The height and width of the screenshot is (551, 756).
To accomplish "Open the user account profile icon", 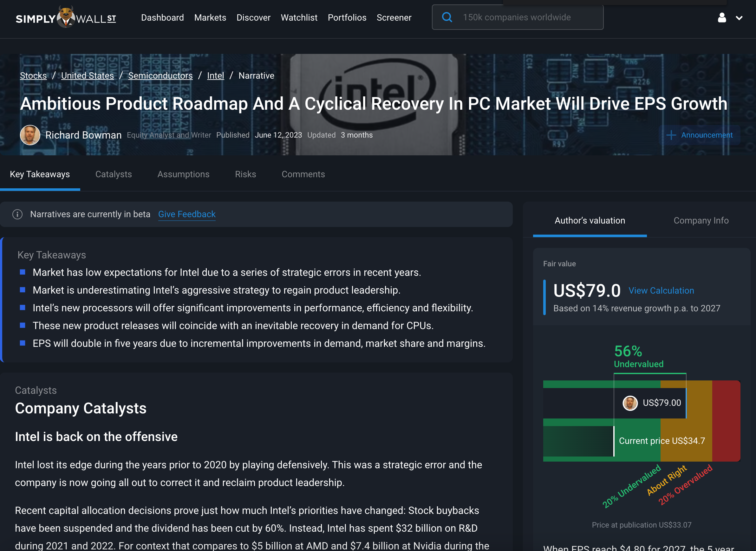I will click(x=722, y=18).
